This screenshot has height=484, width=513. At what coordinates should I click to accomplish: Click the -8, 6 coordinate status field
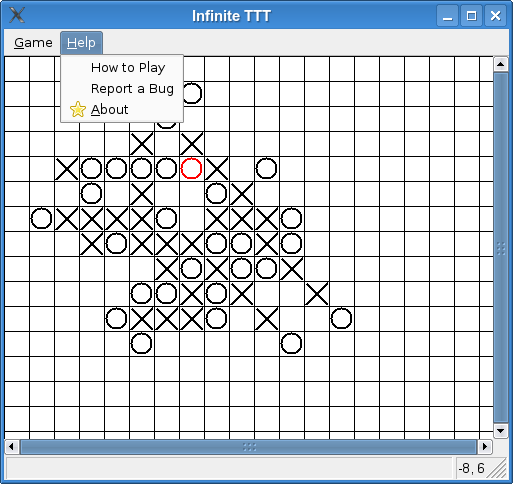[471, 468]
